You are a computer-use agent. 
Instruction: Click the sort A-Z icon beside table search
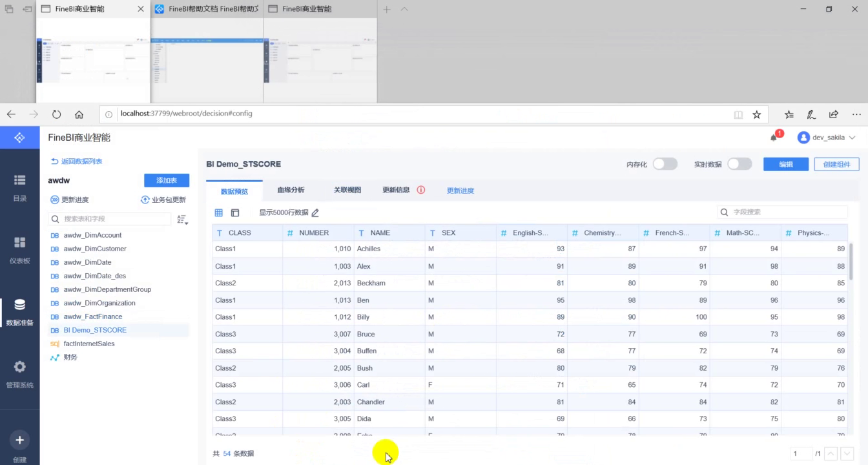point(182,220)
